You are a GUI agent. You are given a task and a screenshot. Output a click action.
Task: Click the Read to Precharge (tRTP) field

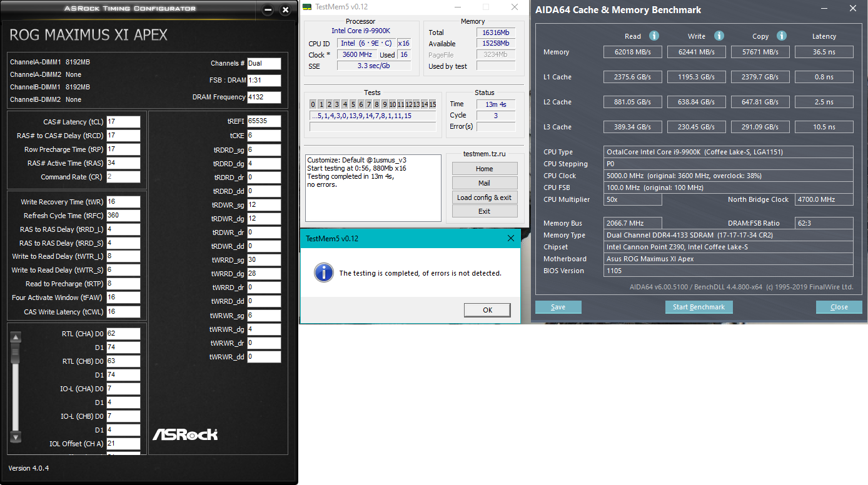[x=123, y=283]
